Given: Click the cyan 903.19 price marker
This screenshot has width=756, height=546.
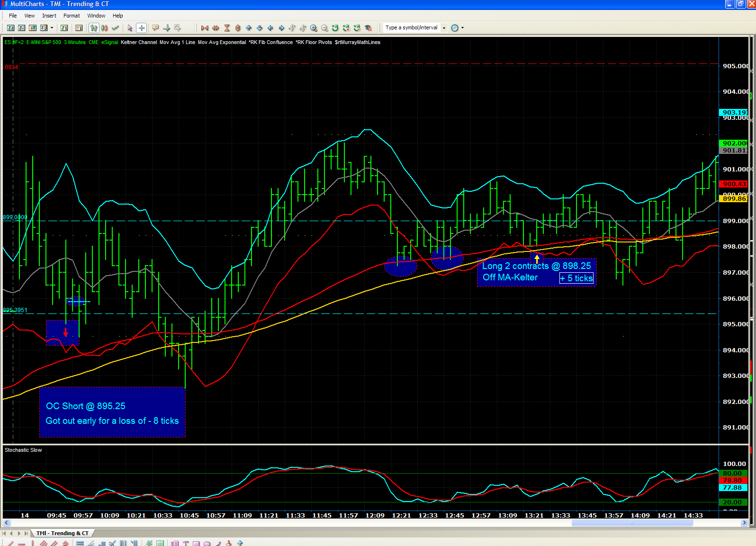Looking at the screenshot, I should point(733,112).
